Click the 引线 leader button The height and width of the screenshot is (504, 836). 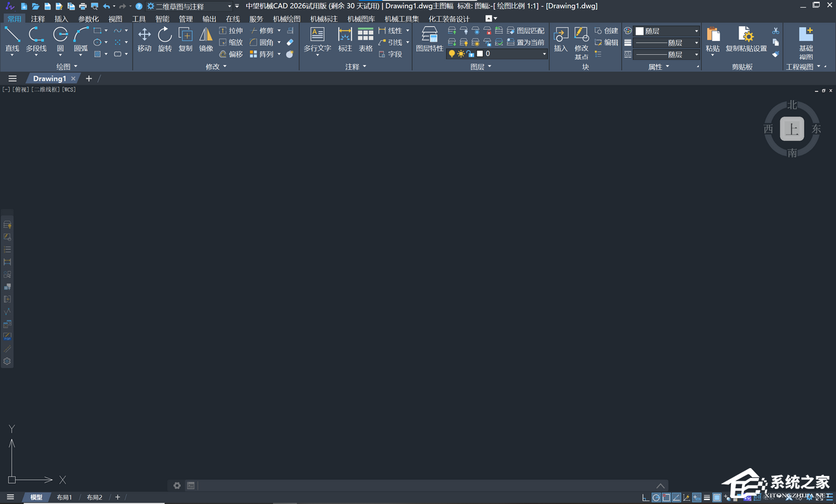[x=391, y=42]
